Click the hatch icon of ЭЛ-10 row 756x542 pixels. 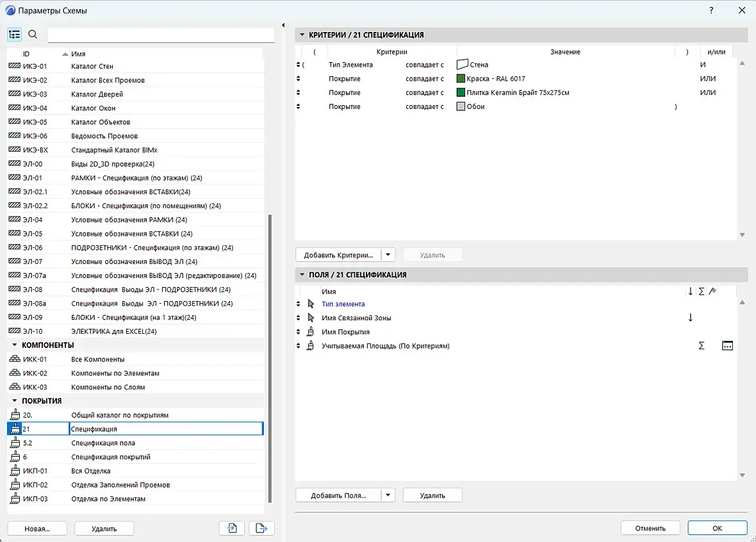tap(15, 331)
